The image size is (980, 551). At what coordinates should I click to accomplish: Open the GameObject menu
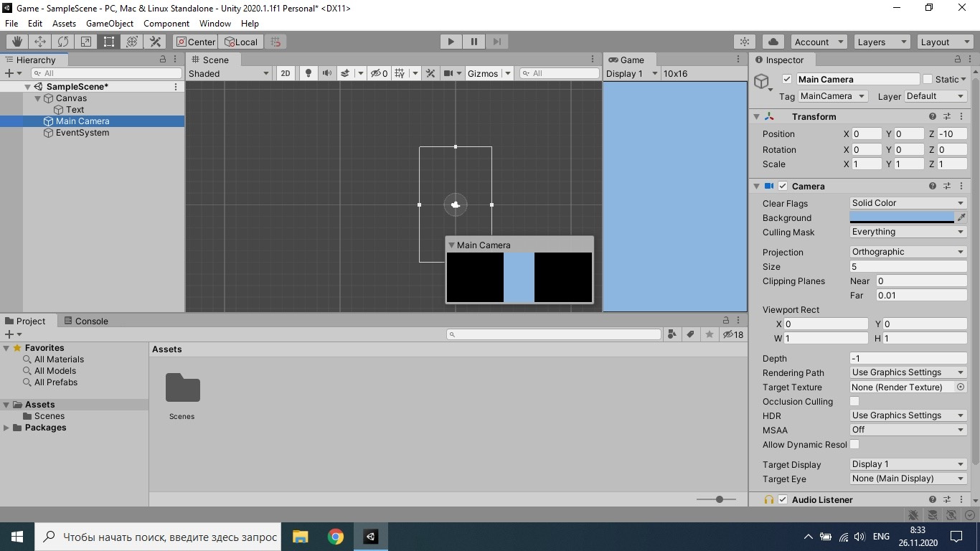(109, 23)
